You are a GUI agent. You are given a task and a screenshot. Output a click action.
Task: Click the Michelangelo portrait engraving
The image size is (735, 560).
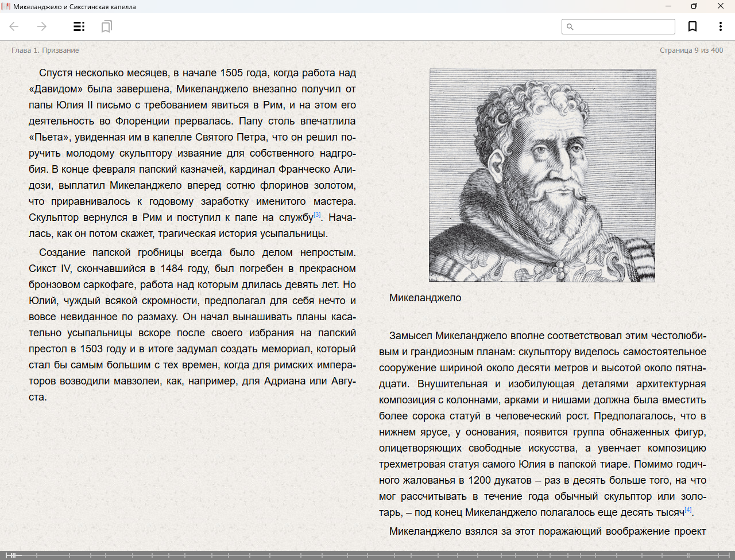[x=542, y=175]
